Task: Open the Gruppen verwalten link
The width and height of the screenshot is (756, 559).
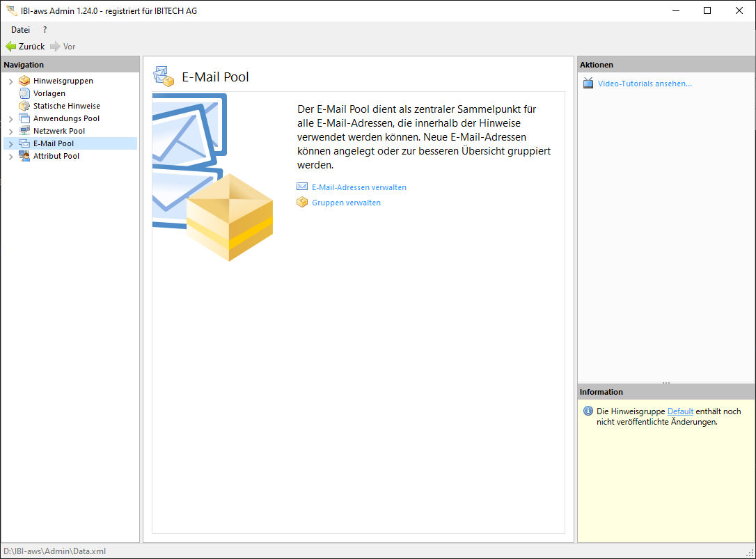Action: [x=346, y=203]
